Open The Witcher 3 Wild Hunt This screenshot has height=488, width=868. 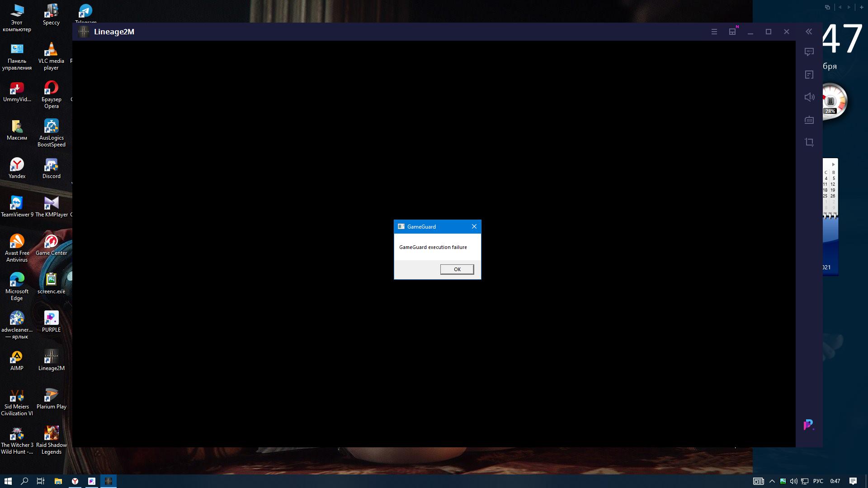[x=17, y=433]
